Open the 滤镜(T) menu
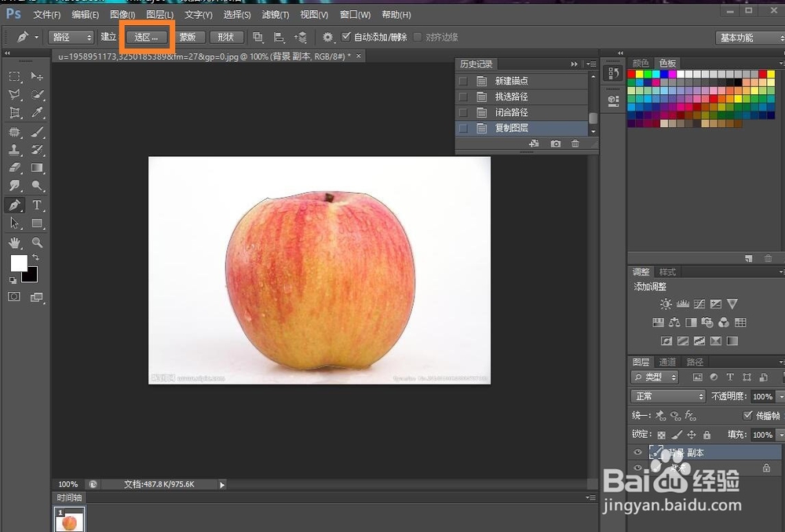Screen dimensions: 785x532 click(276, 14)
